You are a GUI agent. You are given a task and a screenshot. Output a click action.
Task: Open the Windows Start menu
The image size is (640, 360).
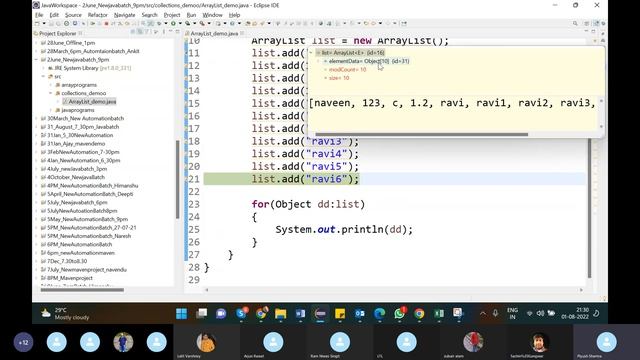[182, 313]
